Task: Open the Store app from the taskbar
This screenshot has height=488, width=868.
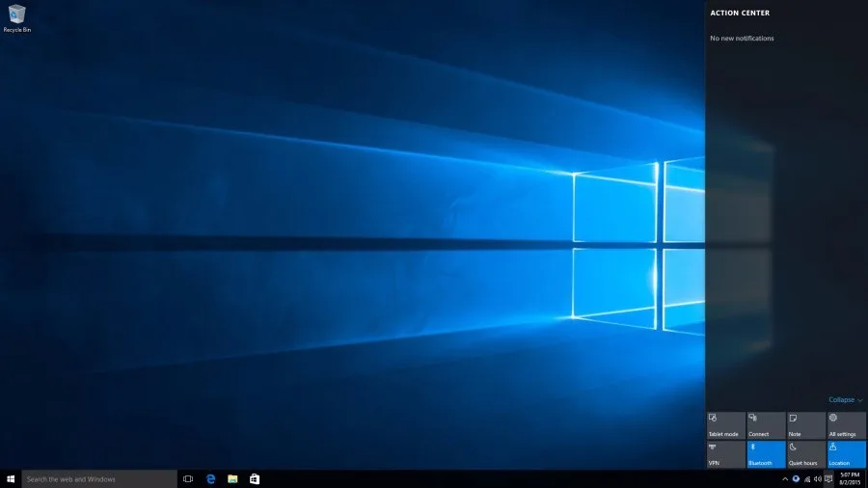Action: pyautogui.click(x=255, y=479)
